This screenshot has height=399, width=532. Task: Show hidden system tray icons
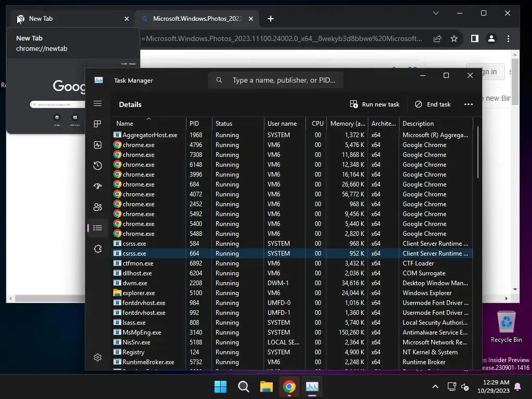click(x=435, y=387)
